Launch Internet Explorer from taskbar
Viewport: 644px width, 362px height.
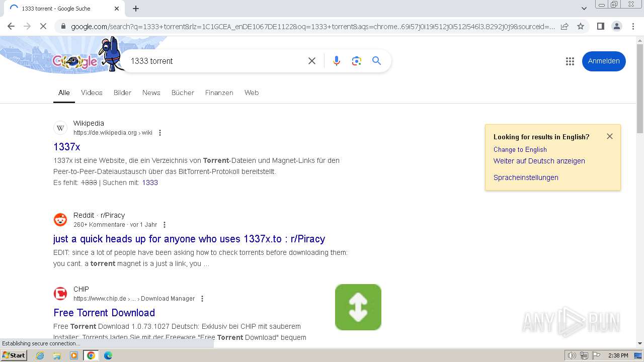click(40, 355)
